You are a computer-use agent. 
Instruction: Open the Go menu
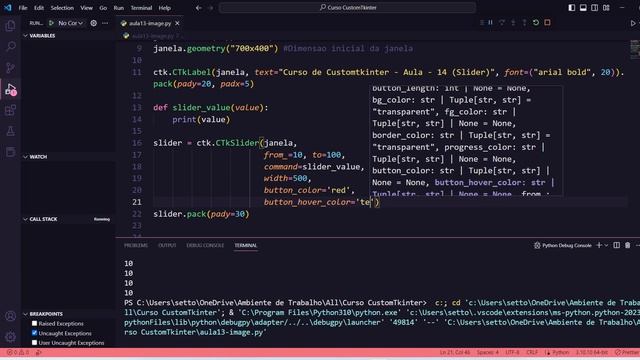point(103,8)
